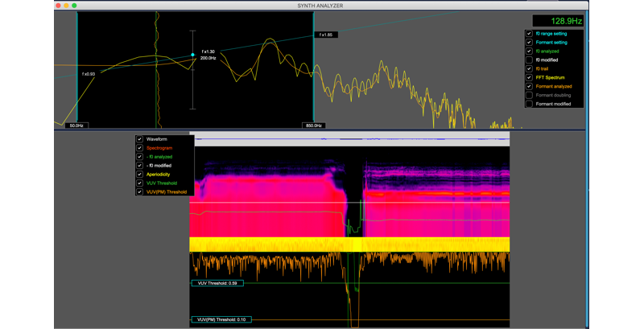
Task: Uncheck Formant analyzed
Action: [530, 86]
